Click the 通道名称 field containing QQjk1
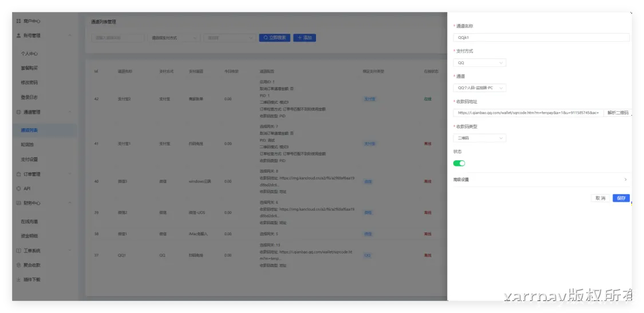 click(x=541, y=38)
